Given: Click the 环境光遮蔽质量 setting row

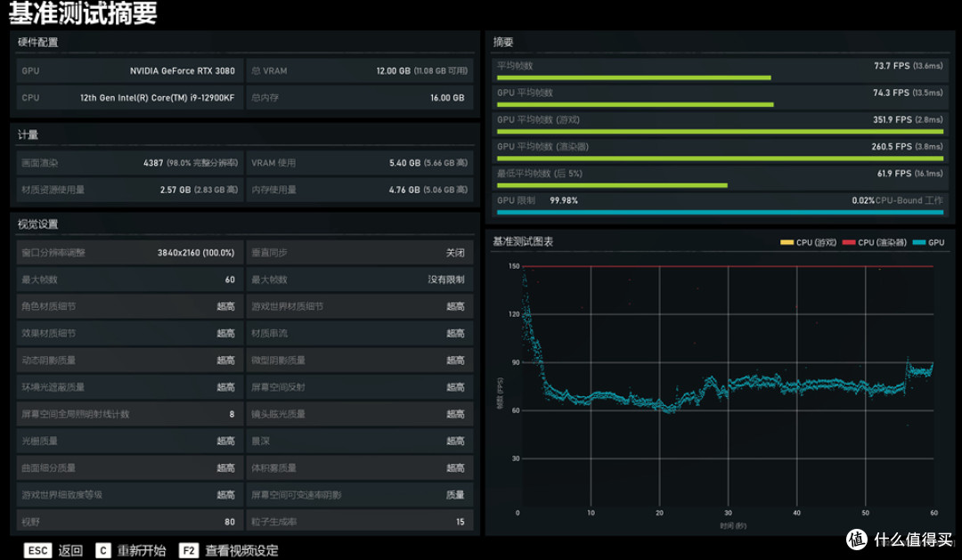Looking at the screenshot, I should 129,387.
